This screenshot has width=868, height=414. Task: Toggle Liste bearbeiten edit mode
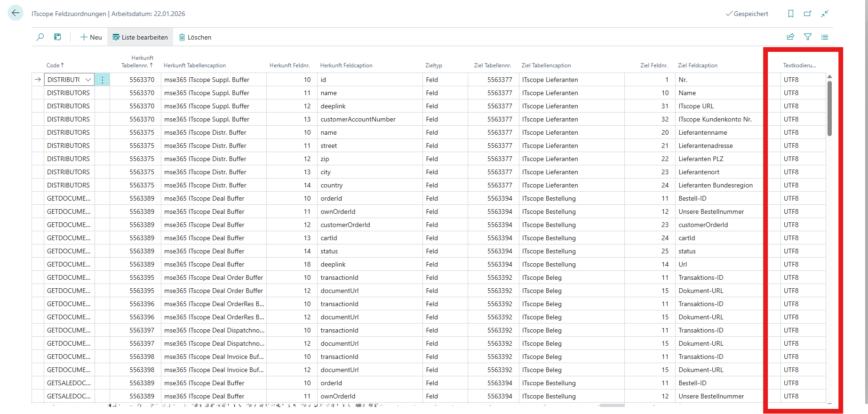(140, 37)
